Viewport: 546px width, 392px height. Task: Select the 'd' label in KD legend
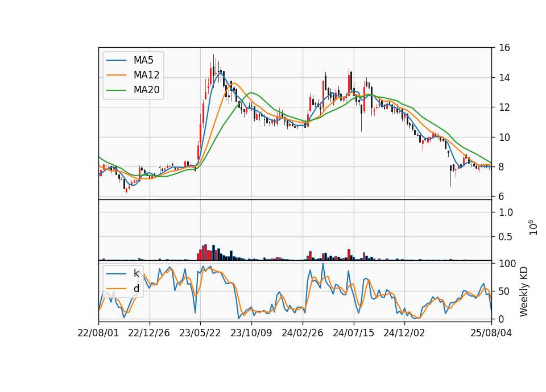click(x=136, y=289)
